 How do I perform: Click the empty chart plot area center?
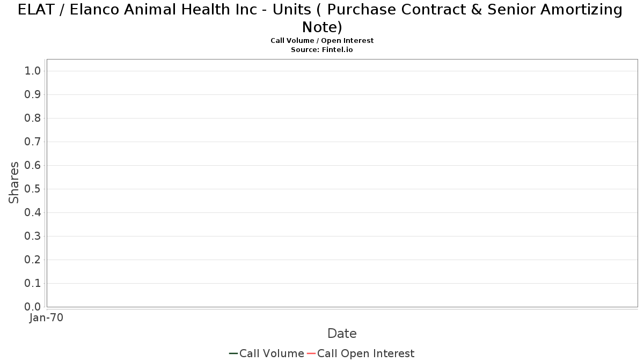(342, 183)
